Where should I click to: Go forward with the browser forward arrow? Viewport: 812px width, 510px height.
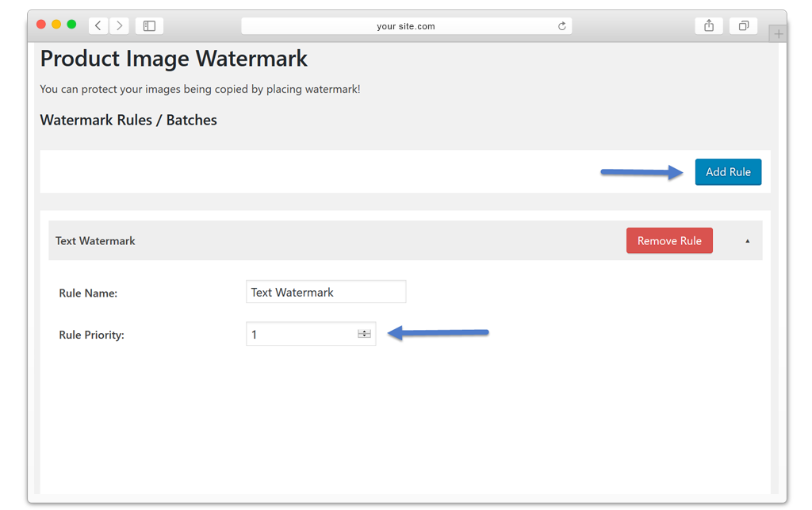120,25
